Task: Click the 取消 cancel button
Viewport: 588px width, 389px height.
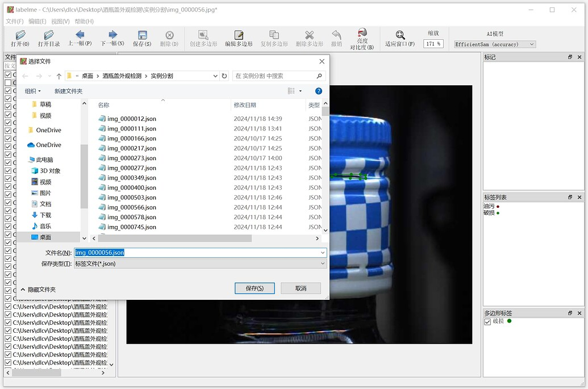Action: tap(301, 288)
